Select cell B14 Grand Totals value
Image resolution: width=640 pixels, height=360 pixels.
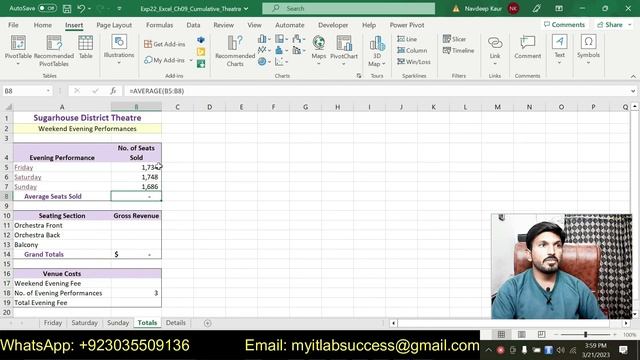pos(136,254)
